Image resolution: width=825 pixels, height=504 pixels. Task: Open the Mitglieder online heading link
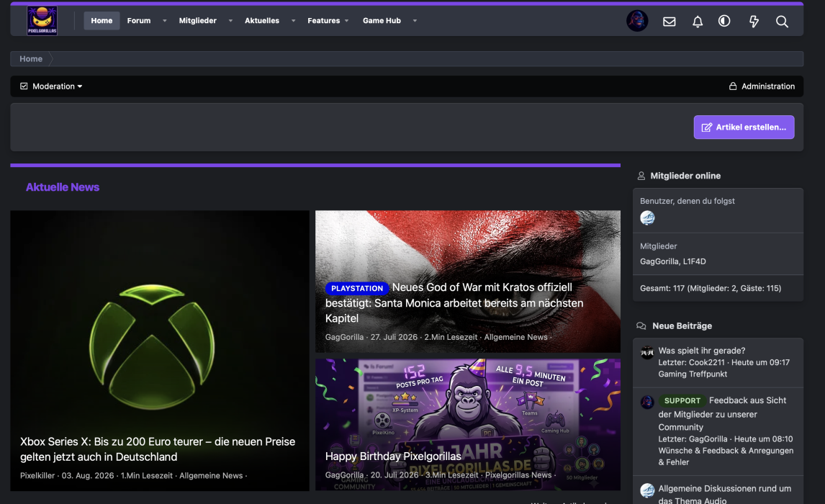point(685,176)
